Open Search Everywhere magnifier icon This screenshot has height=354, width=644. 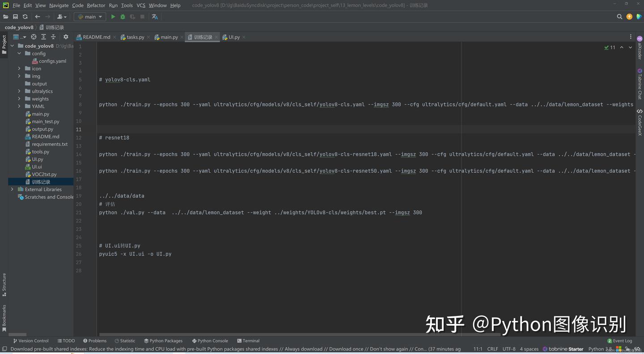(x=619, y=17)
